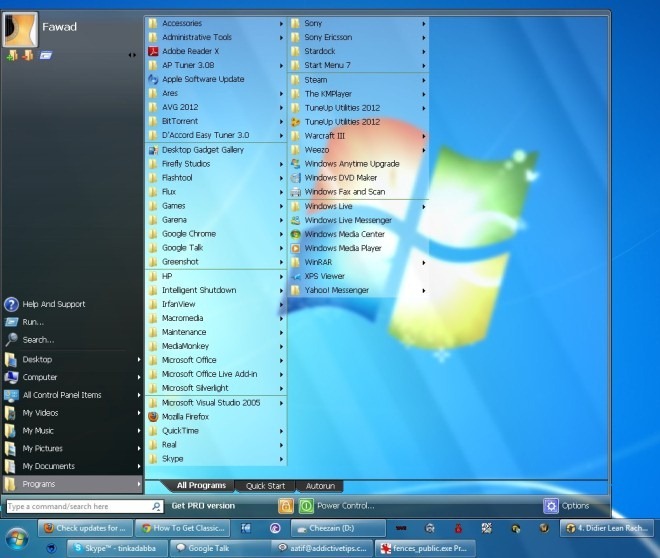Switch to the Quick Start tab
Screen dimensions: 660x558
265,486
